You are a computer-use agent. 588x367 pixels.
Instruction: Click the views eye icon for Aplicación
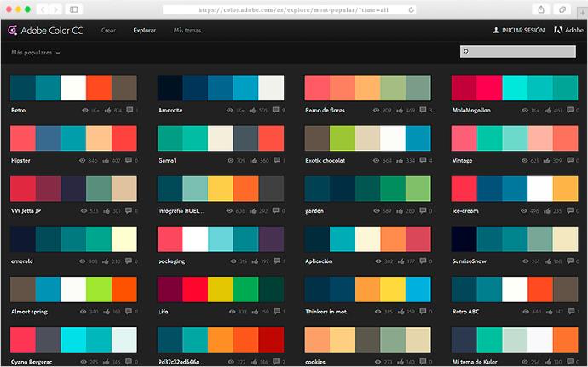click(378, 261)
